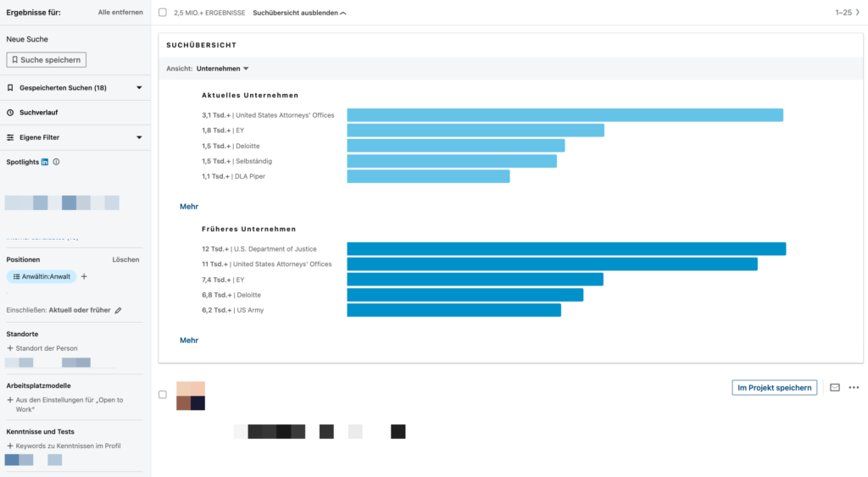The width and height of the screenshot is (868, 477).
Task: Expand the Gespeicherten Suchen section
Action: click(x=139, y=87)
